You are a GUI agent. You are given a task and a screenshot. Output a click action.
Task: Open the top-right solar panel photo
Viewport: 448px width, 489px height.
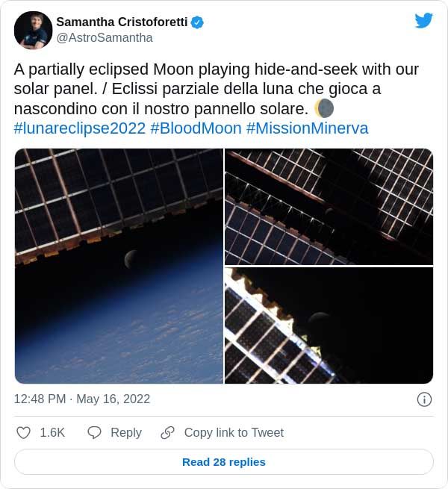329,207
